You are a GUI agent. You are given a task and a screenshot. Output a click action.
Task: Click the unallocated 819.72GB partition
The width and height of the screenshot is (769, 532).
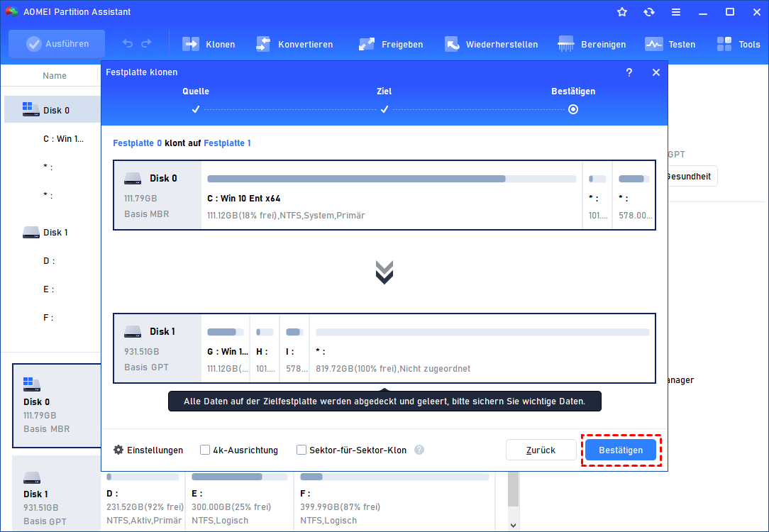pos(482,351)
